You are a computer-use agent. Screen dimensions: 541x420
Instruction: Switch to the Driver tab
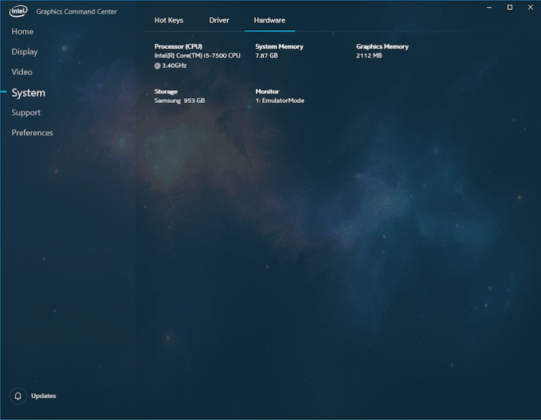point(219,20)
